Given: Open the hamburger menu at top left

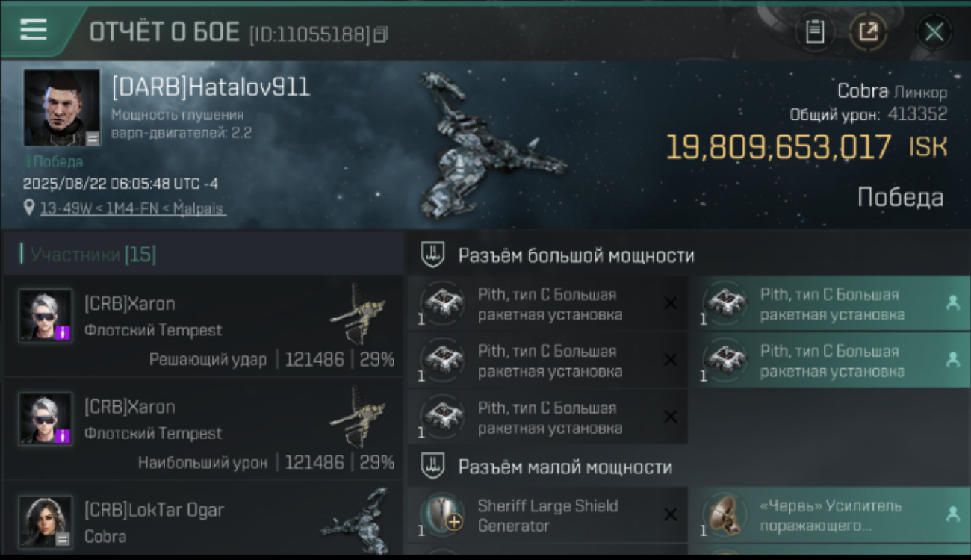Looking at the screenshot, I should tap(34, 30).
